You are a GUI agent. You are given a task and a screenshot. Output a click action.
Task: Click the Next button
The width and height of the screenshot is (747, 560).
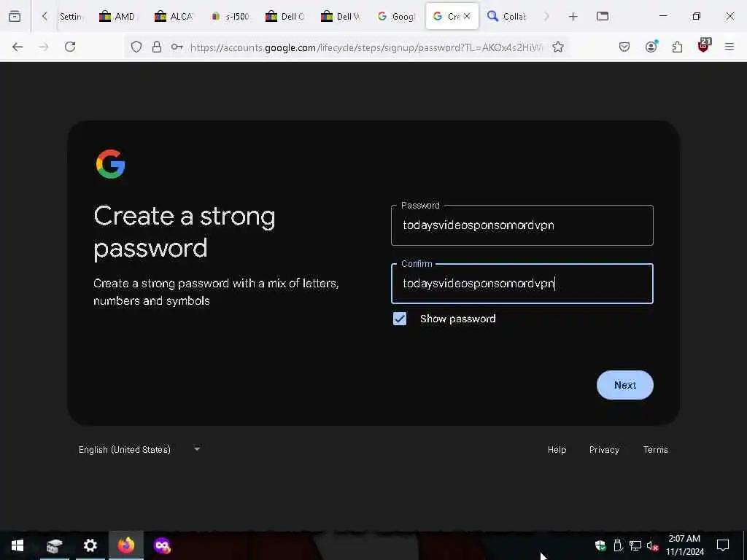[624, 385]
